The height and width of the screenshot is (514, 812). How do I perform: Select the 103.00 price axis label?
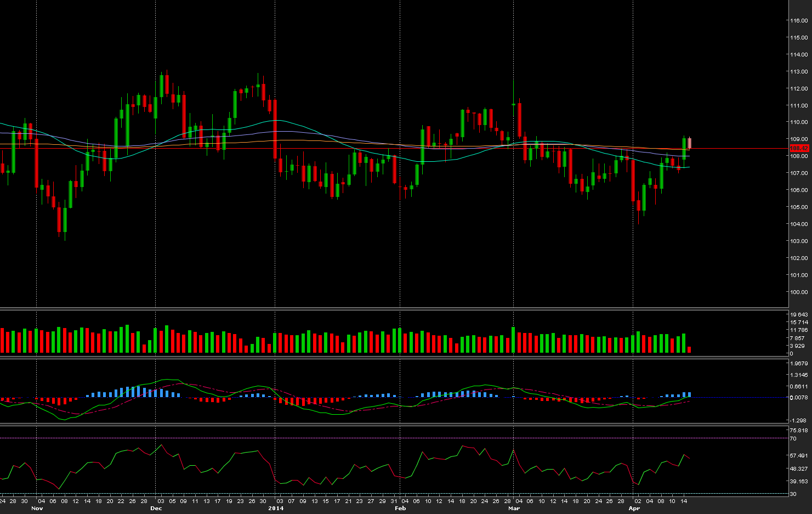click(x=799, y=241)
